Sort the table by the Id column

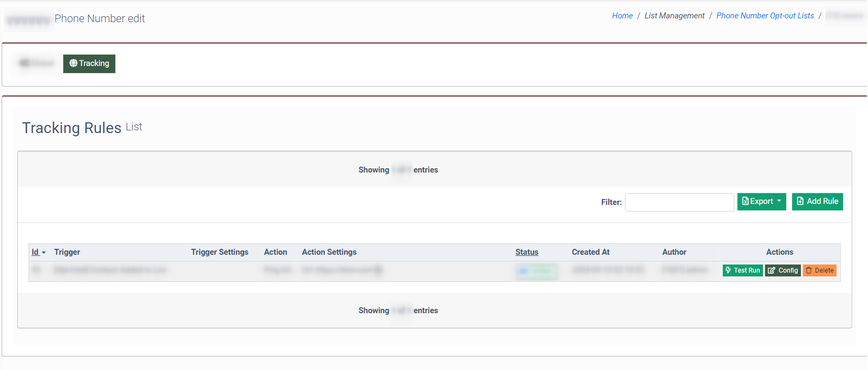[35, 252]
